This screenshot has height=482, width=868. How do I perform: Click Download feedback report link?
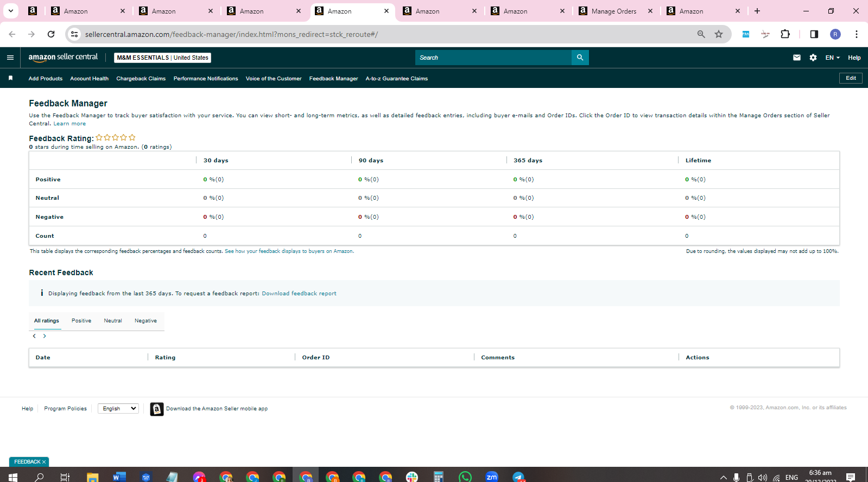(x=299, y=294)
